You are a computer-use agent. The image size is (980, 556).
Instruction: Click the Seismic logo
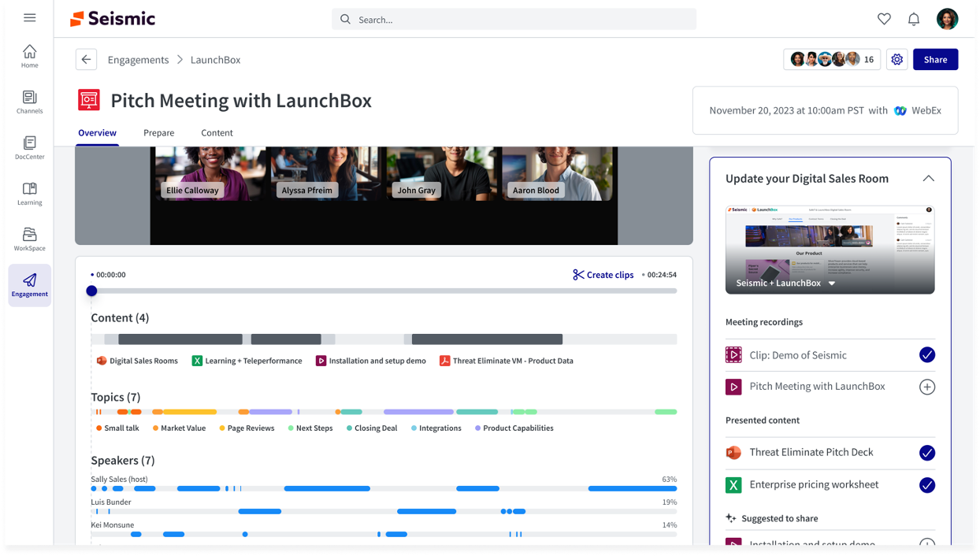113,19
